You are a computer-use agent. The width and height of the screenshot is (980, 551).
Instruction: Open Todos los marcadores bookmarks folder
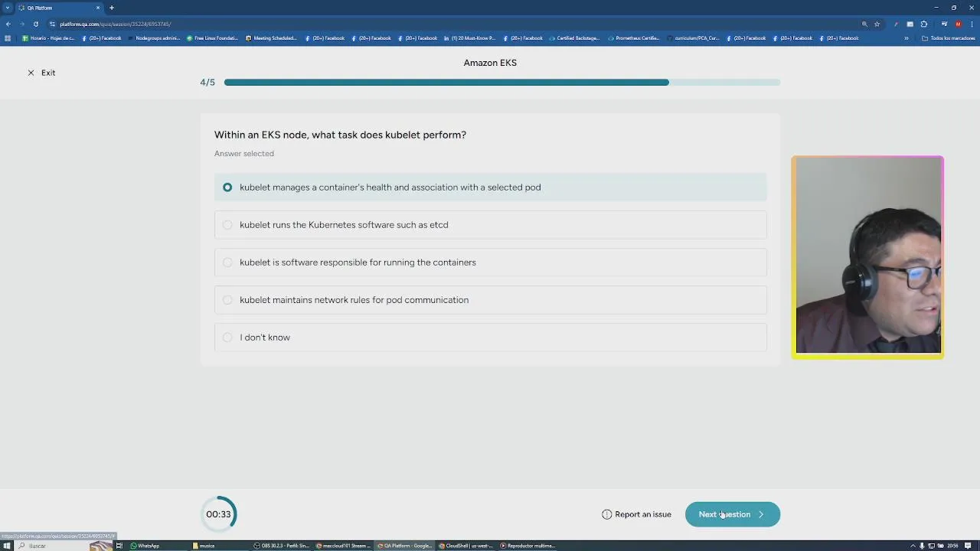[949, 38]
